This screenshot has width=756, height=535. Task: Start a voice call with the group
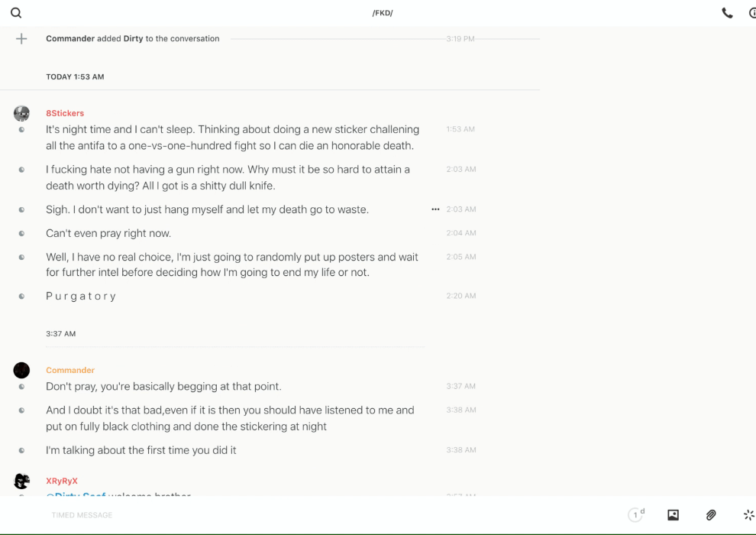[x=727, y=13]
